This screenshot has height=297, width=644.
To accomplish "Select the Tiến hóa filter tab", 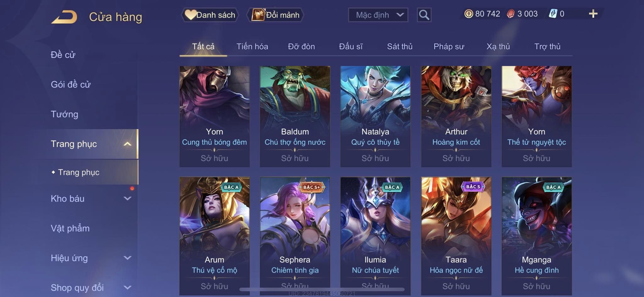I will pos(252,46).
